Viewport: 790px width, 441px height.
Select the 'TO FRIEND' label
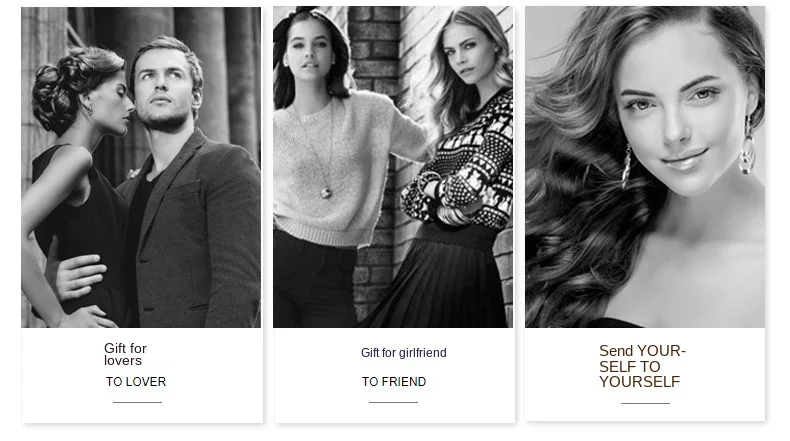click(x=394, y=382)
